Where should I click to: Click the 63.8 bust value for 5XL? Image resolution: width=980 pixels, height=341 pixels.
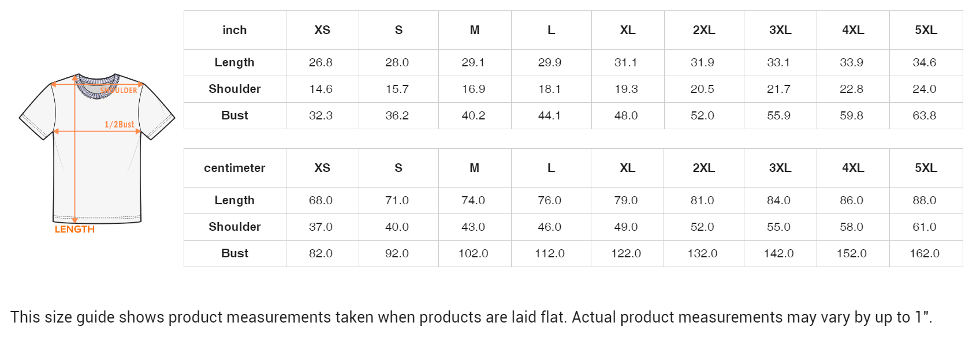coord(924,115)
